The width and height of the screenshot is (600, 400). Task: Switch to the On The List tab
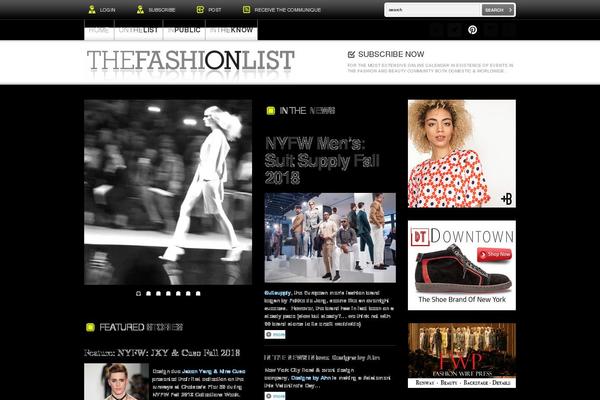(x=139, y=30)
